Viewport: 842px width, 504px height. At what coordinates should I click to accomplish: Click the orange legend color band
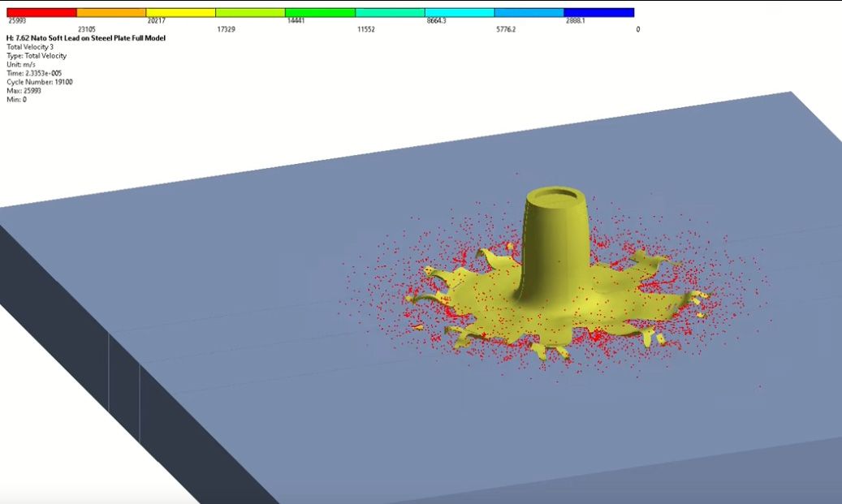click(x=112, y=12)
